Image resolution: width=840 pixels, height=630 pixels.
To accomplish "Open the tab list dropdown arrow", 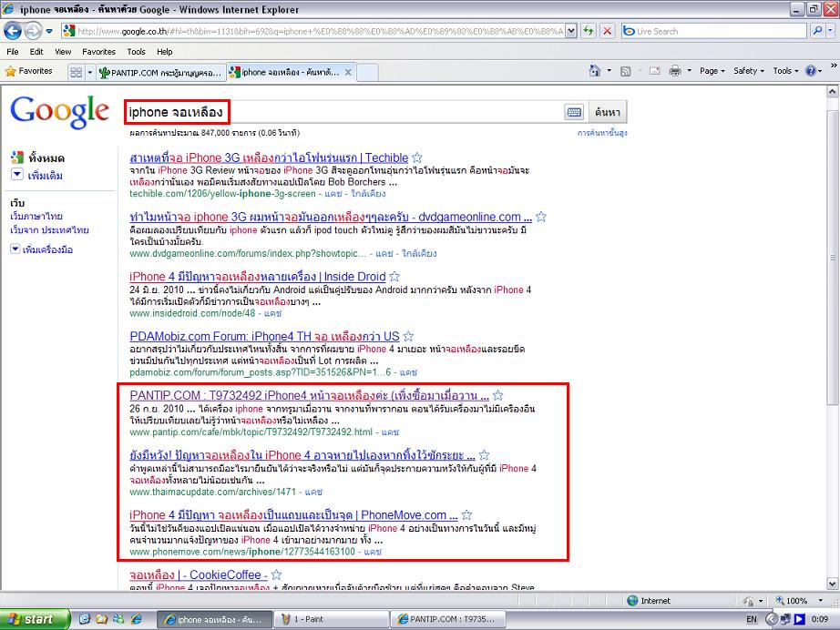I will (x=90, y=72).
